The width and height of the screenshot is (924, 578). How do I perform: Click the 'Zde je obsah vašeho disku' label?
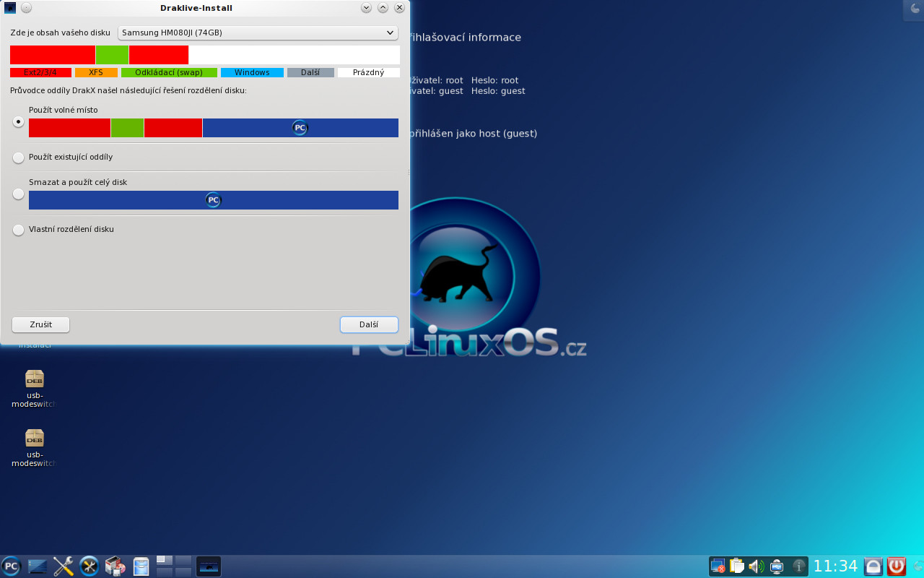tap(60, 33)
